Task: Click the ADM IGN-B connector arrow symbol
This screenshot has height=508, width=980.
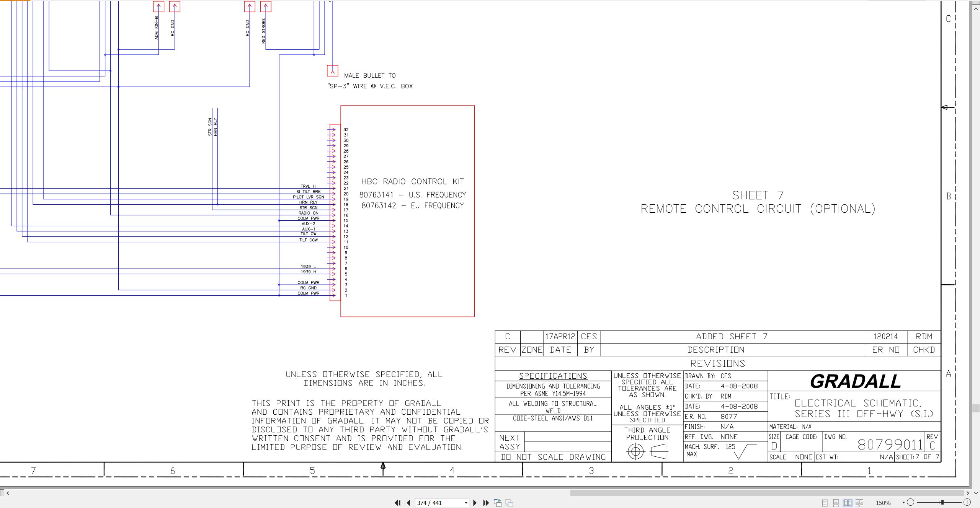Action: [x=158, y=7]
